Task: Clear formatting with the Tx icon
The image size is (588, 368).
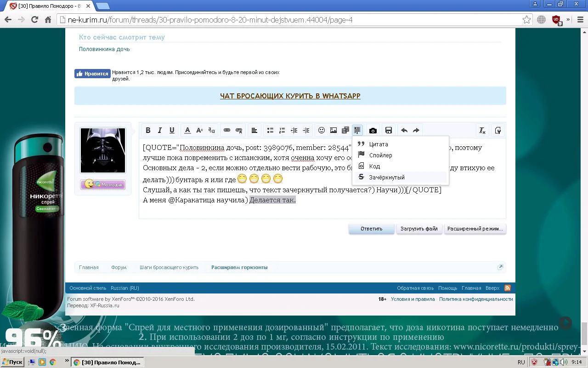Action: [x=482, y=130]
